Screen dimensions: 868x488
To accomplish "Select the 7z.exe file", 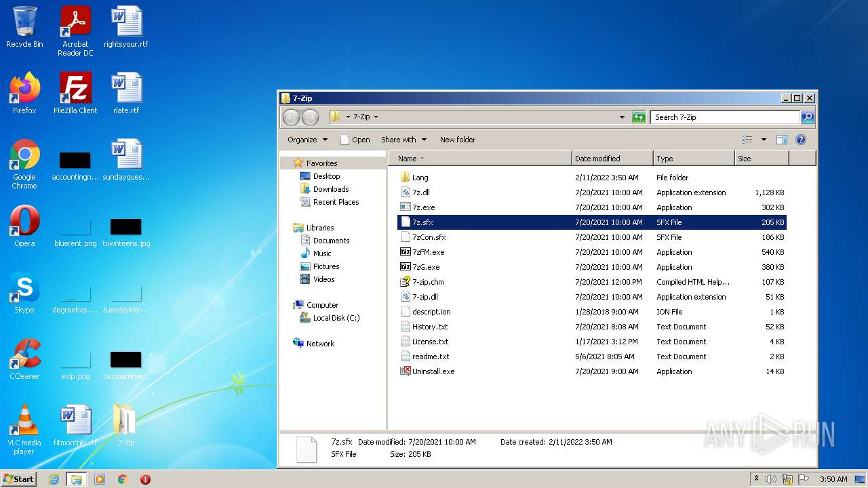I will (x=592, y=207).
